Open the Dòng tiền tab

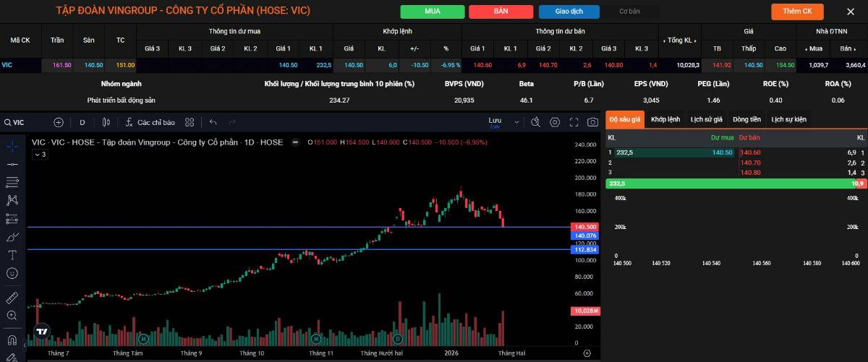[x=747, y=119]
